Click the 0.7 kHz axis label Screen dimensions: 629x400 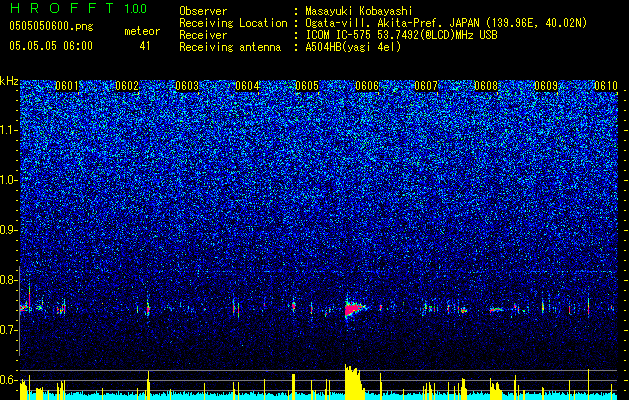pos(9,330)
